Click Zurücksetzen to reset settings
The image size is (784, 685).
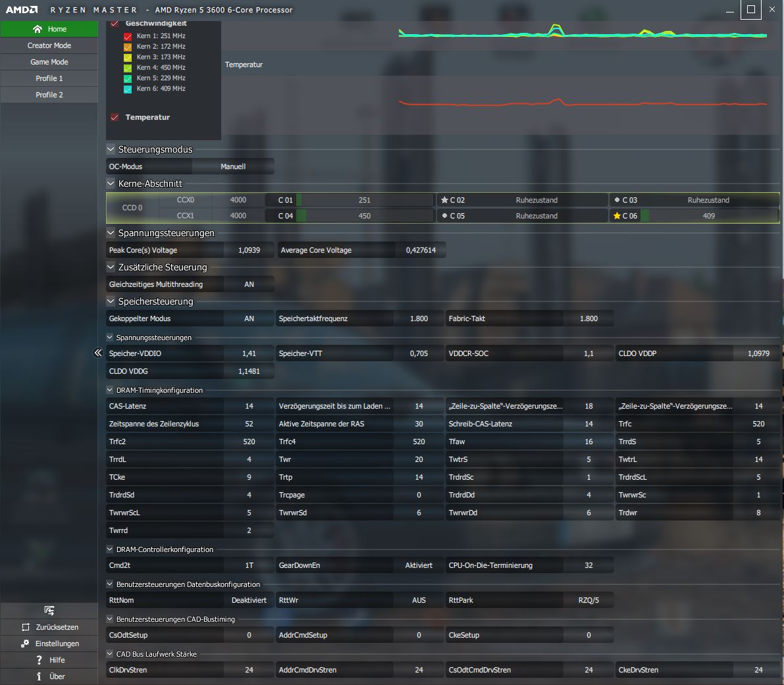tap(49, 627)
